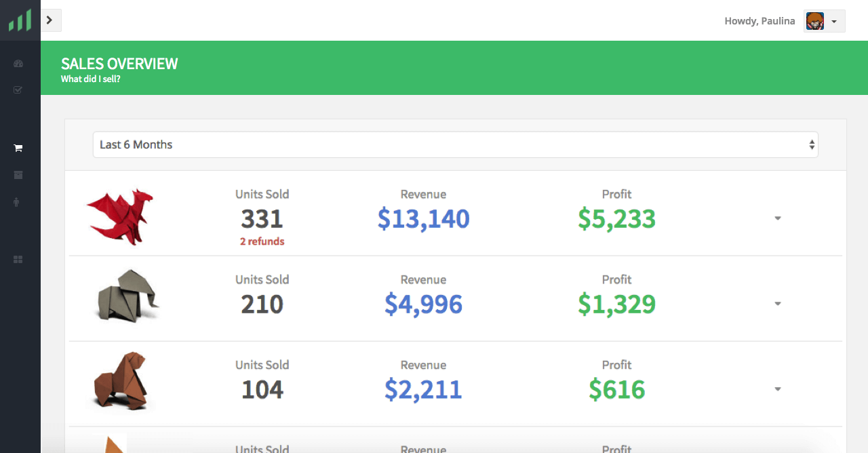868x453 pixels.
Task: Click Paulina's user avatar
Action: 814,21
